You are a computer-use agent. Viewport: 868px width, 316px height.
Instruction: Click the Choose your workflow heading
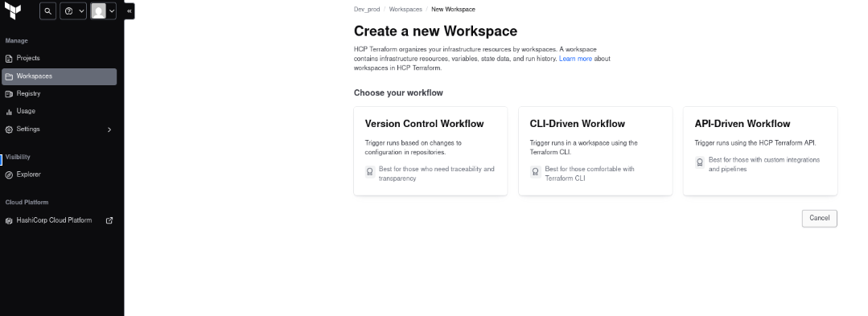point(398,93)
